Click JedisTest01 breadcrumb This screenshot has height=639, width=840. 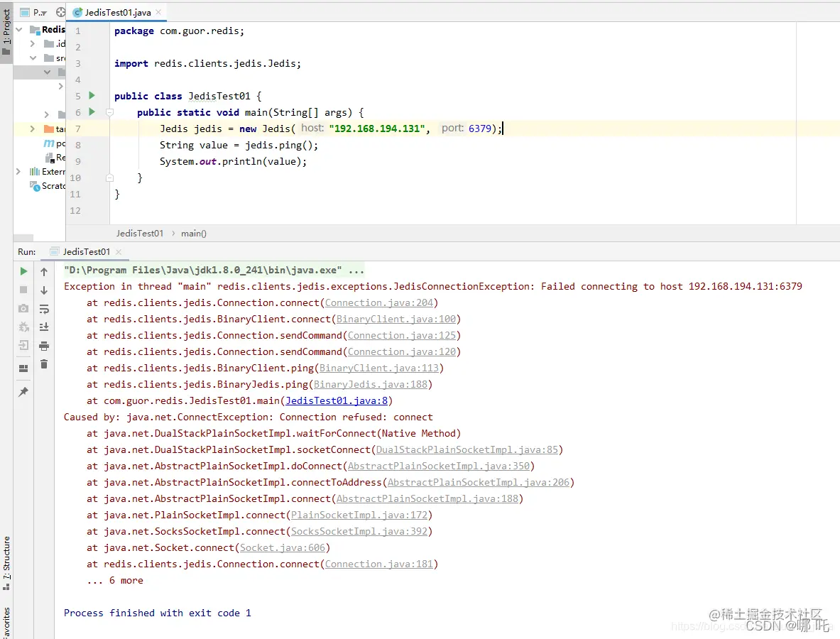coord(140,233)
